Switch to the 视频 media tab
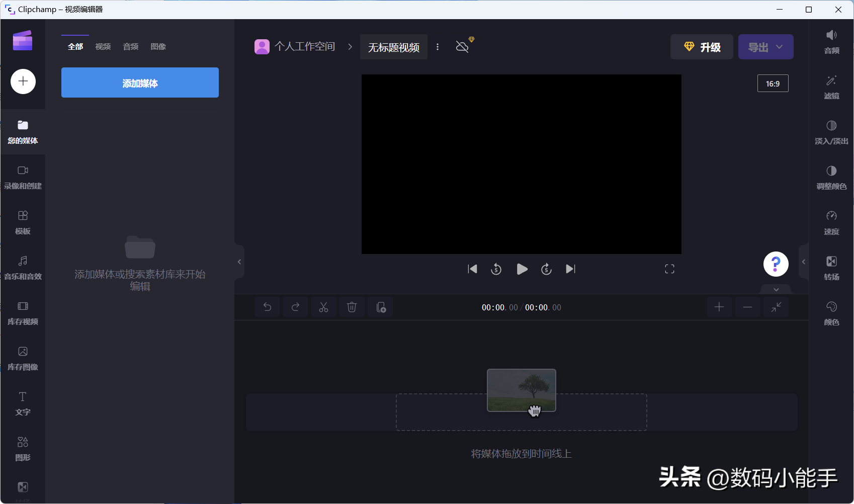 [103, 46]
